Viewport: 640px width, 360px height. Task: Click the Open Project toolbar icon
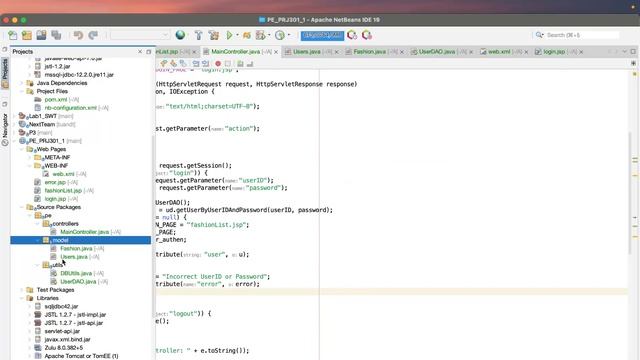point(41,36)
